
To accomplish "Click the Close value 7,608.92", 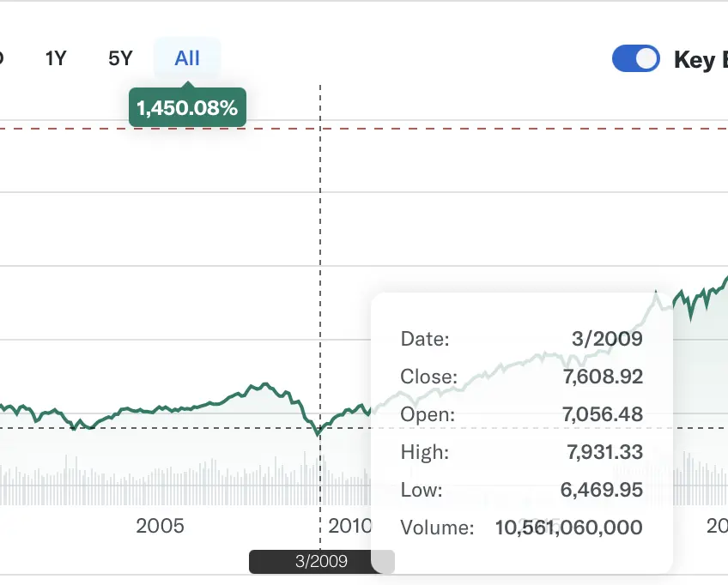I will [605, 377].
